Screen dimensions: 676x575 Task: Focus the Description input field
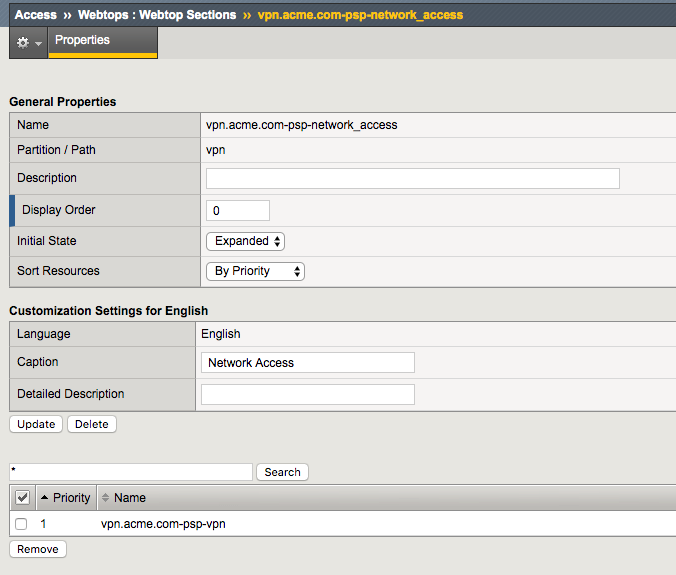coord(413,178)
